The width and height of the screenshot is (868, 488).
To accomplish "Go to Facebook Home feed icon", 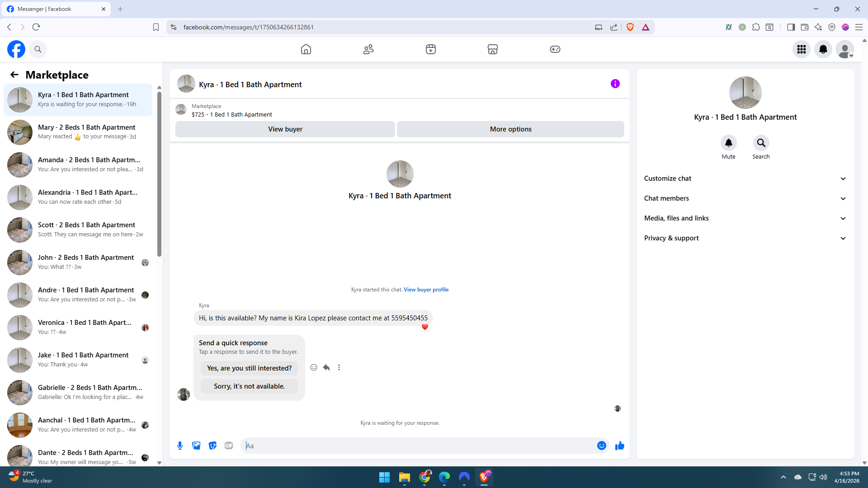I will 306,49.
